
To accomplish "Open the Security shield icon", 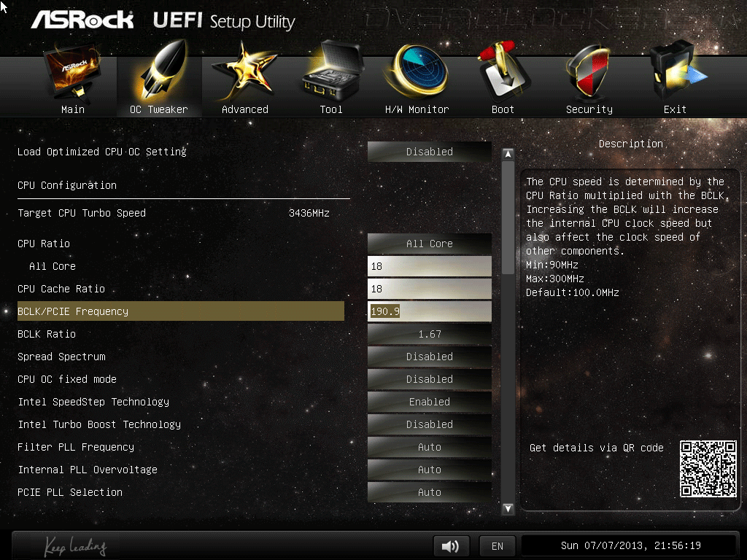I will (589, 71).
